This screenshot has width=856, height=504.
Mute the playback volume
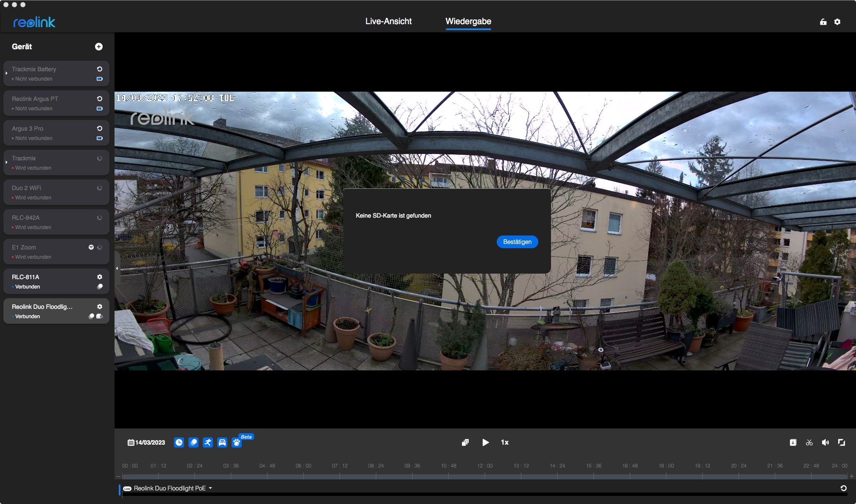(x=825, y=442)
